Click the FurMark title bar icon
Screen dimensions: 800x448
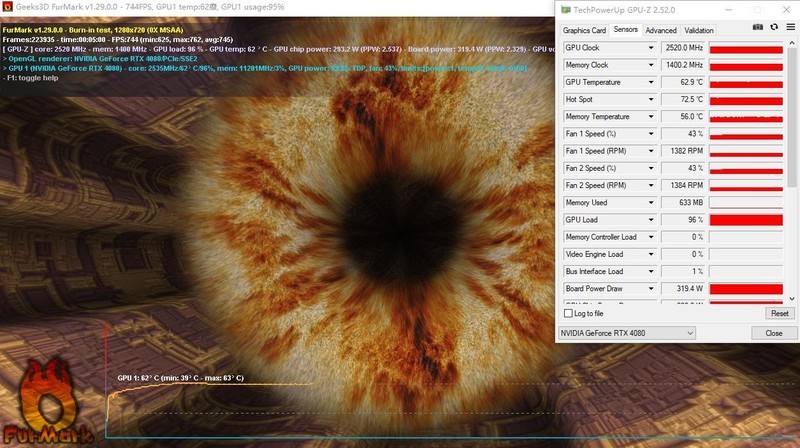tap(7, 9)
